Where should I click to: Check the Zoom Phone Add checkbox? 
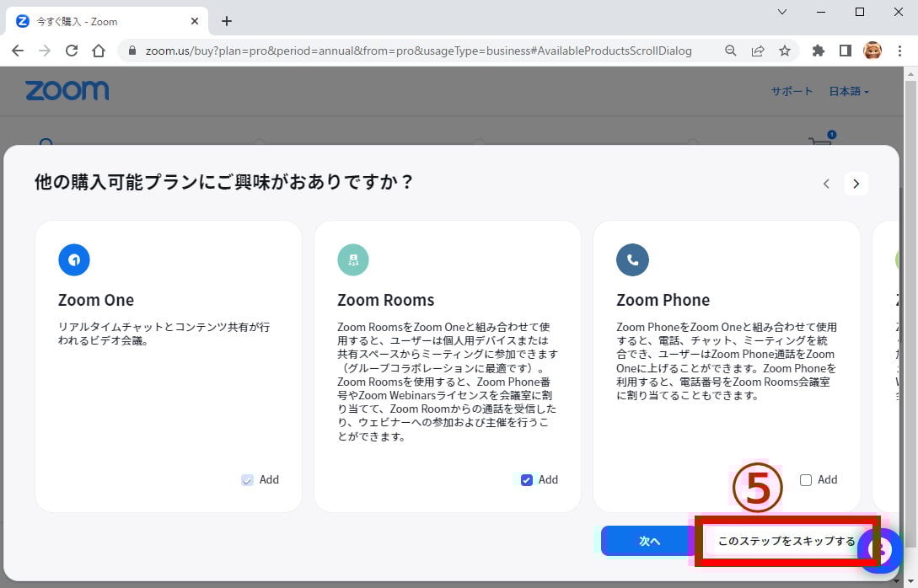[806, 480]
